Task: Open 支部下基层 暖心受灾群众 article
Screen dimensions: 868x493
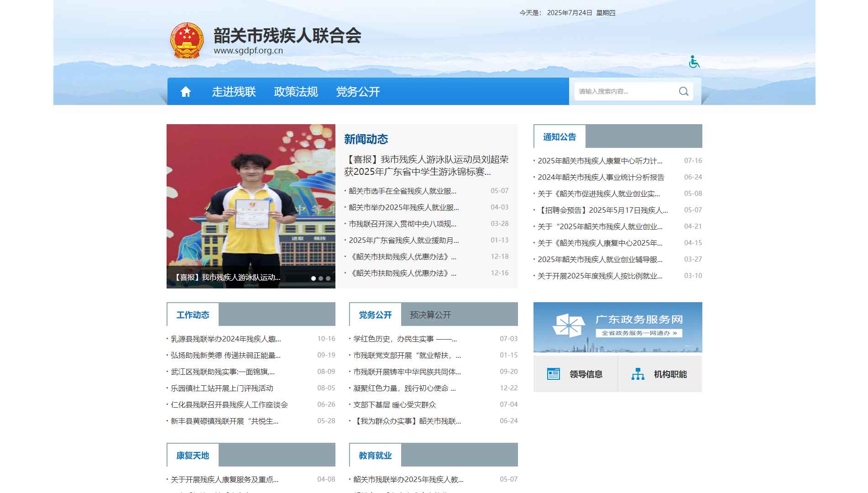Action: click(x=395, y=404)
